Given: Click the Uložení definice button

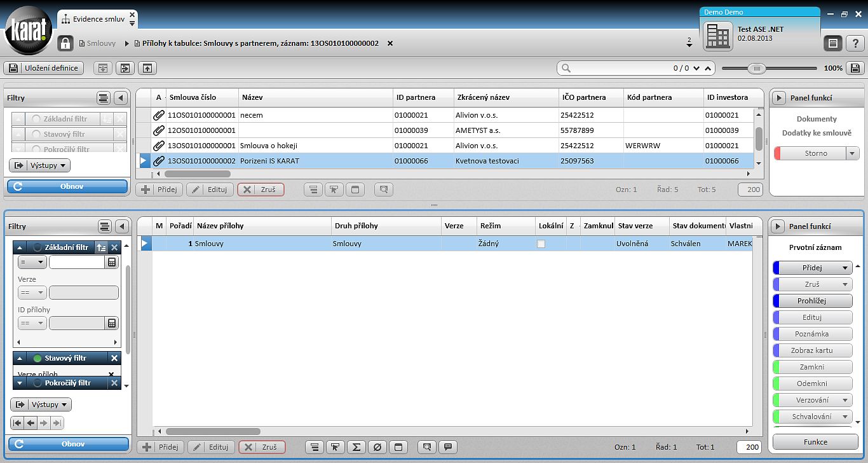Looking at the screenshot, I should point(43,68).
